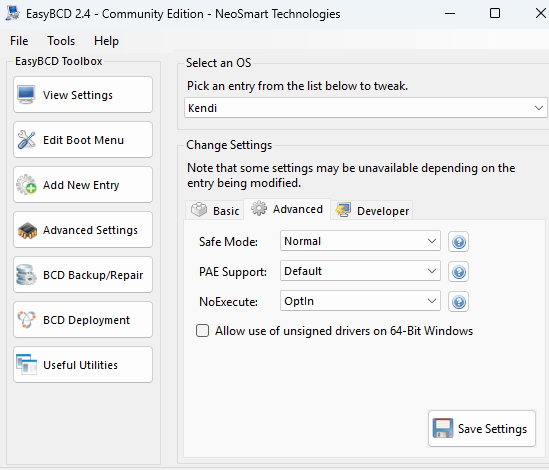
Task: Open Edit Boot Menu
Action: tap(83, 139)
